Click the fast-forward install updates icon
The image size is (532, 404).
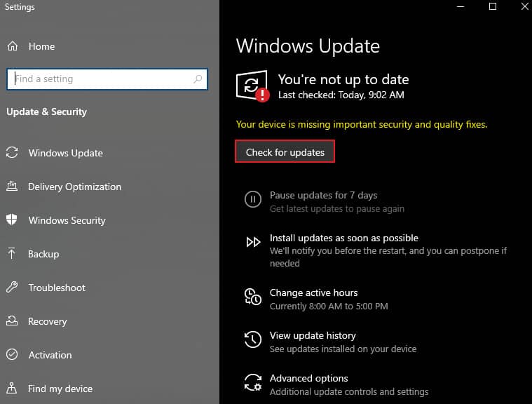(x=253, y=242)
